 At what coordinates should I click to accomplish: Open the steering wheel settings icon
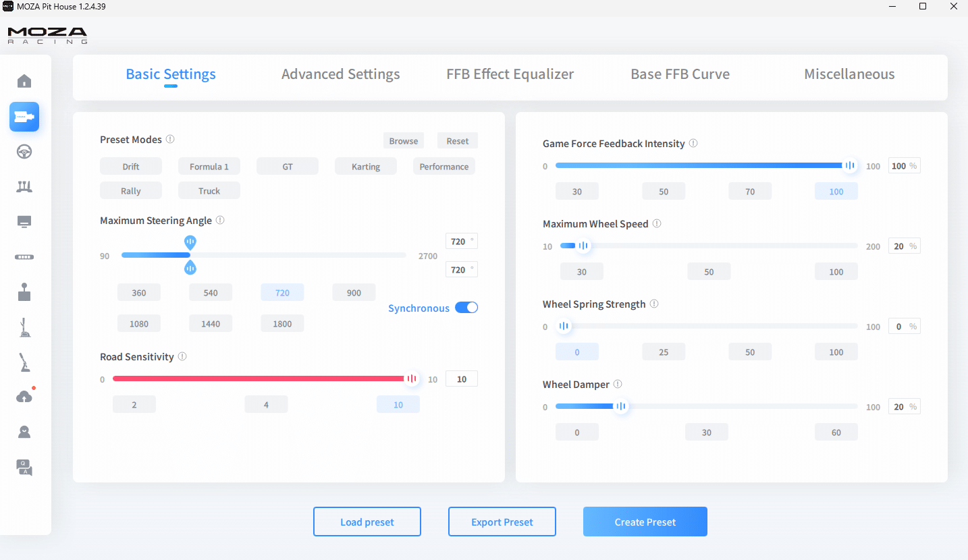point(24,152)
